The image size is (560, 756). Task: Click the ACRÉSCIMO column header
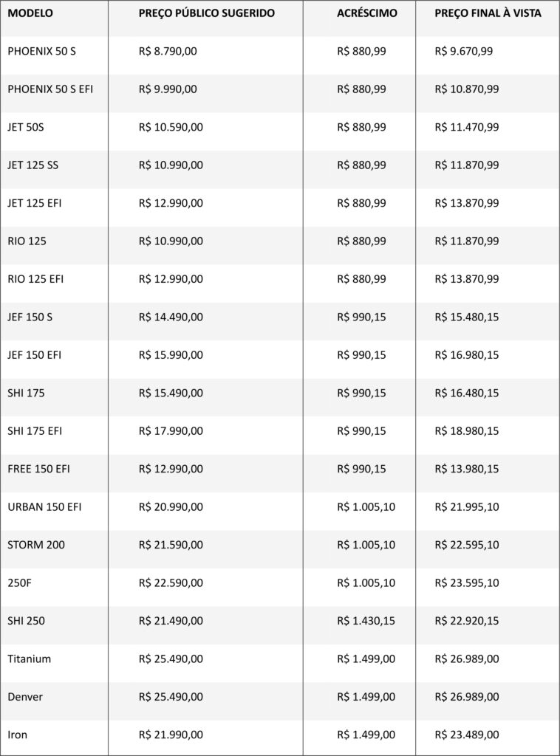pos(366,14)
